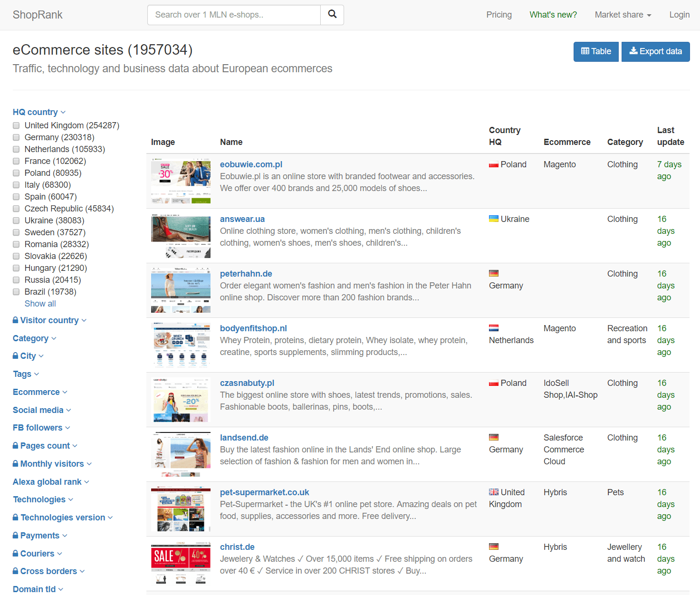Check the Poland country filter

point(16,173)
